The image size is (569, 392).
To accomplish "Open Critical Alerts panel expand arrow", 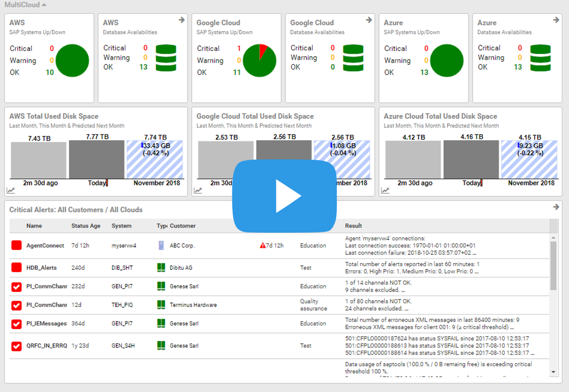I will coord(556,207).
